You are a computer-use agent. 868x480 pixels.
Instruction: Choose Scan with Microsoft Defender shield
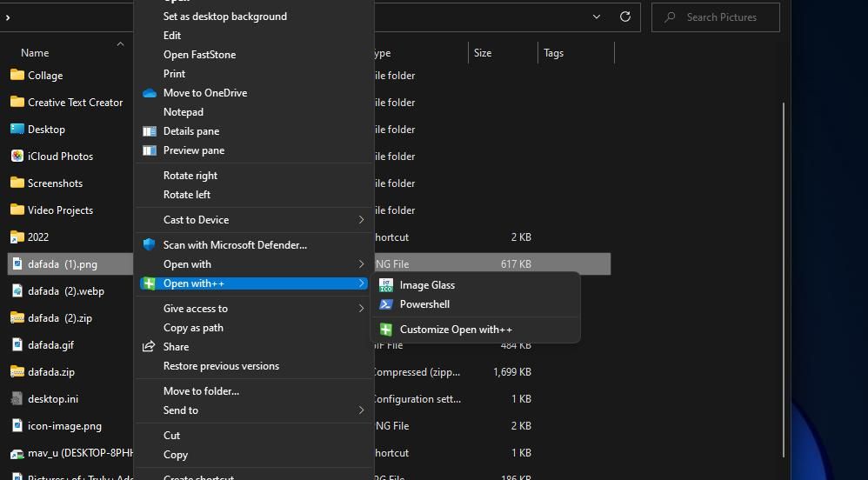click(x=150, y=245)
